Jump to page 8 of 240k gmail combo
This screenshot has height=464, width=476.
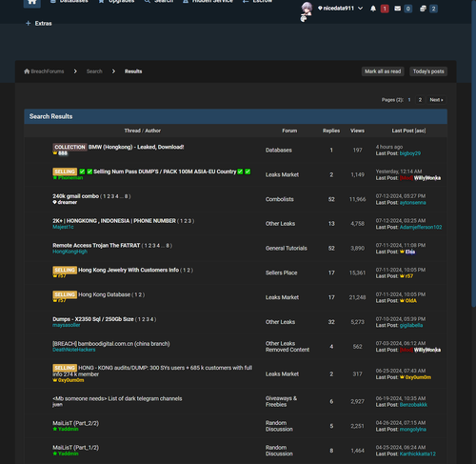click(x=126, y=196)
